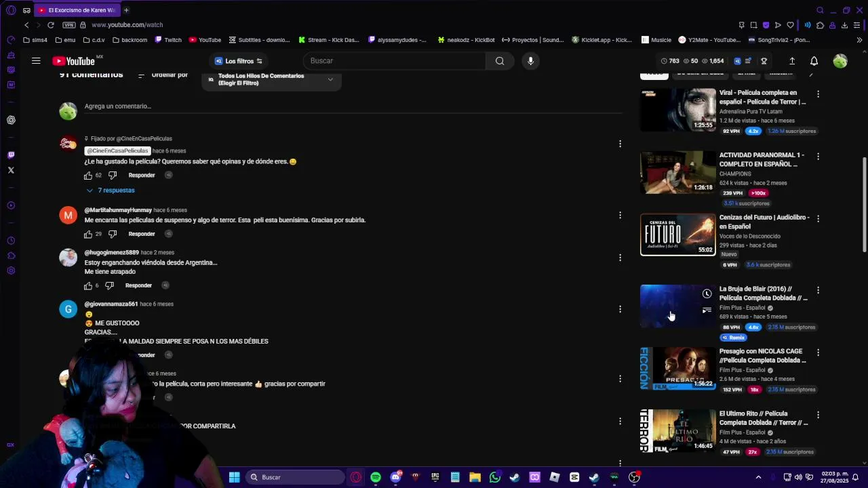Start voice search with the microphone icon
Image resolution: width=868 pixels, height=488 pixels.
click(x=530, y=61)
